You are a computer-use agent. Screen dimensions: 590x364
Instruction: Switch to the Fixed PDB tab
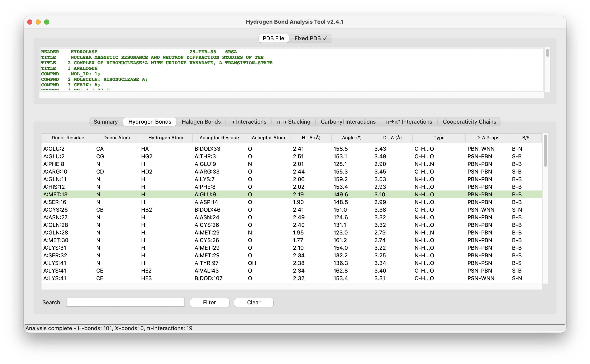[x=310, y=38]
